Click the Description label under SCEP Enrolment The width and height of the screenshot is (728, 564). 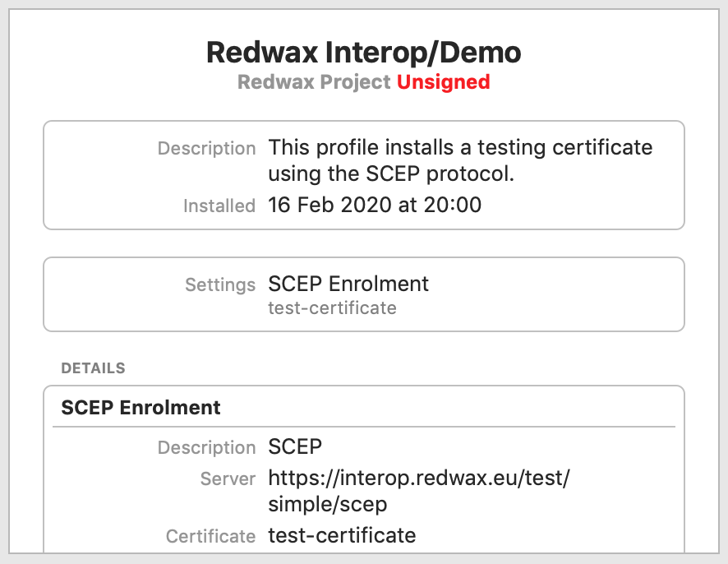point(206,448)
